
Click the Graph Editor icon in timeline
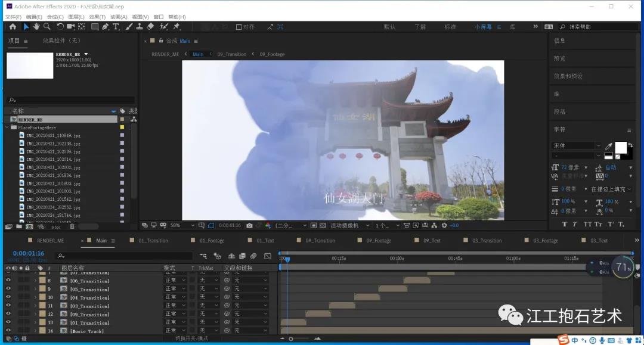[268, 256]
